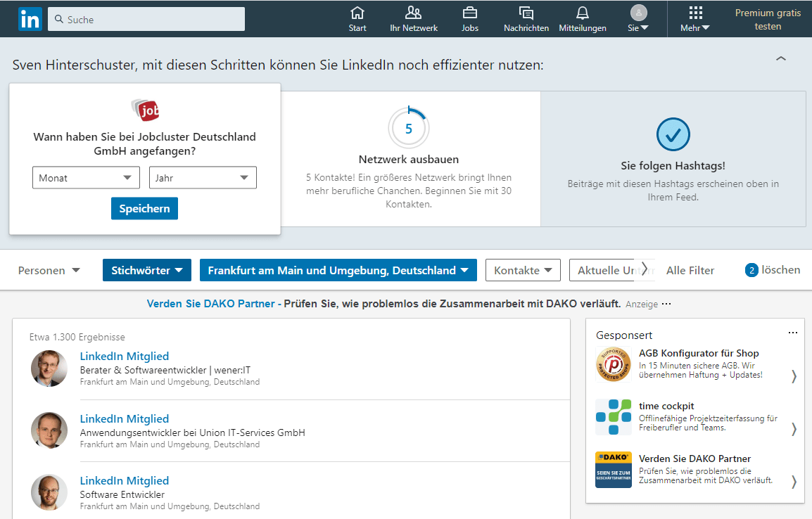This screenshot has width=812, height=519.
Task: Open the Kontakte filter dropdown
Action: [523, 269]
